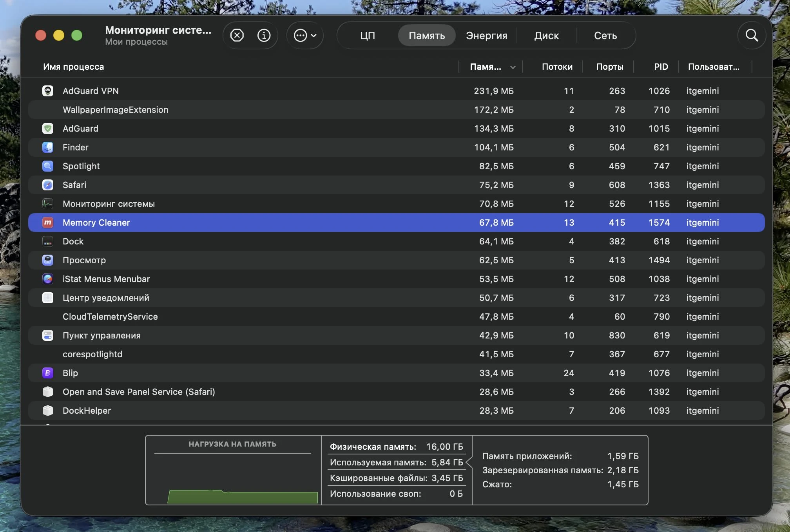
Task: Click the Memory Cleaner app icon
Action: pyautogui.click(x=48, y=223)
